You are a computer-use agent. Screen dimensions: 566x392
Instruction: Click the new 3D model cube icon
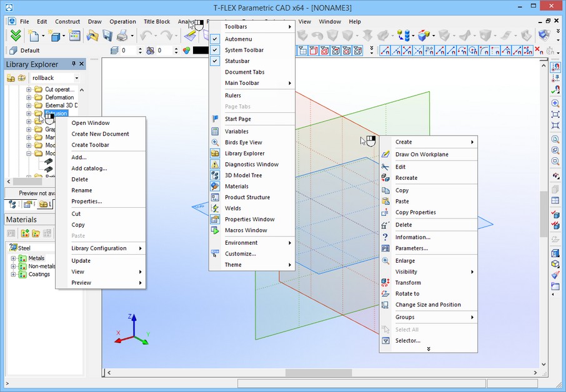click(55, 36)
